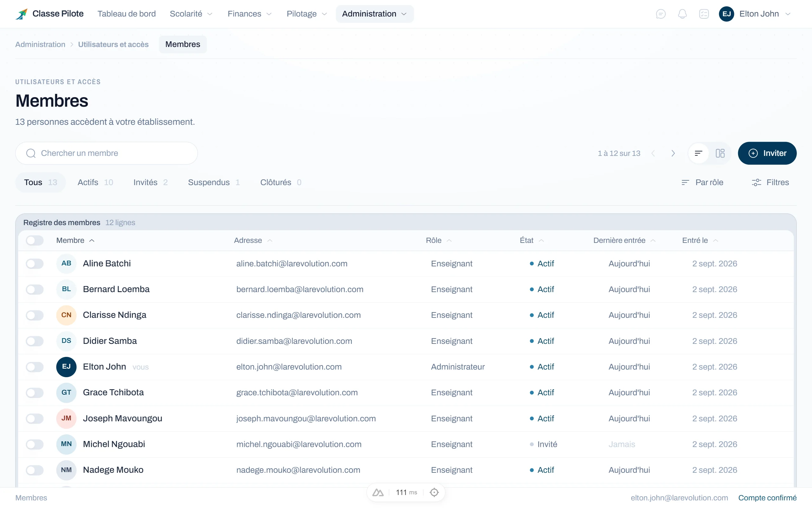Toggle selection for Bernard Loemba row
The width and height of the screenshot is (812, 508).
[x=35, y=289]
